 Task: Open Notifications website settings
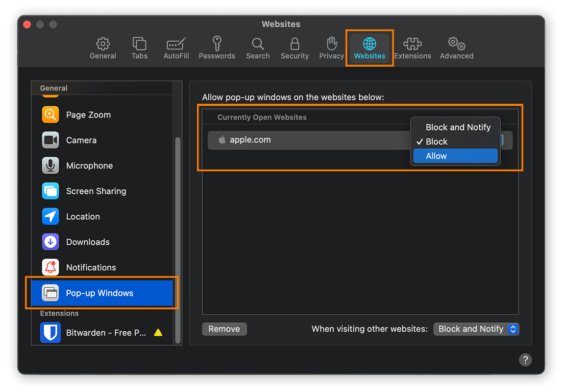[x=91, y=267]
